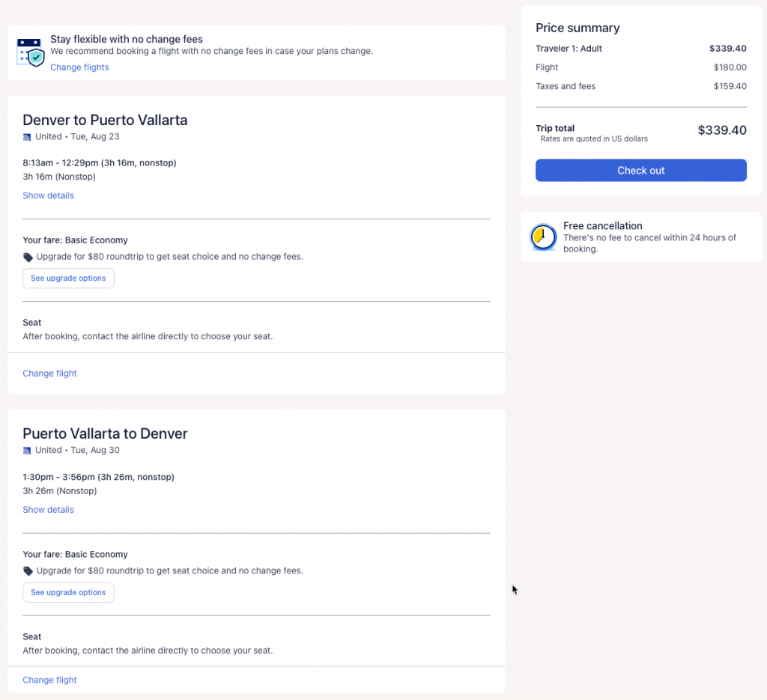Click the Denver to Puerto Vallarta heading
This screenshot has height=700, width=767.
point(105,120)
